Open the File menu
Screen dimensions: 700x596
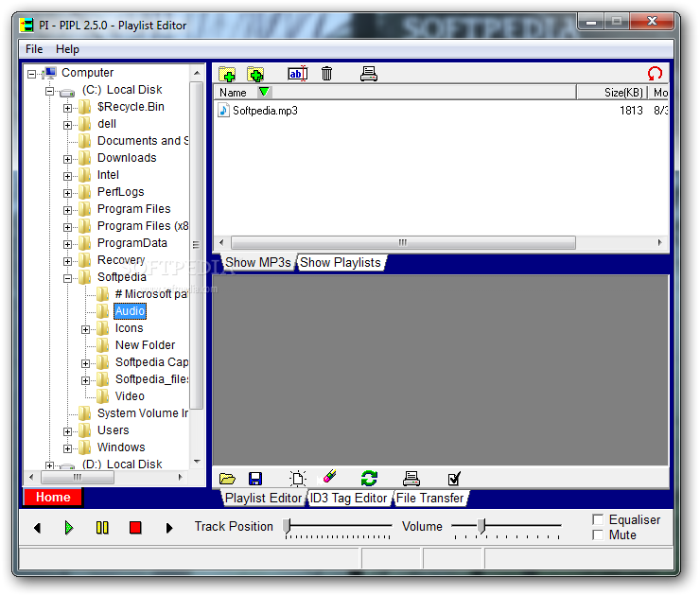[34, 49]
